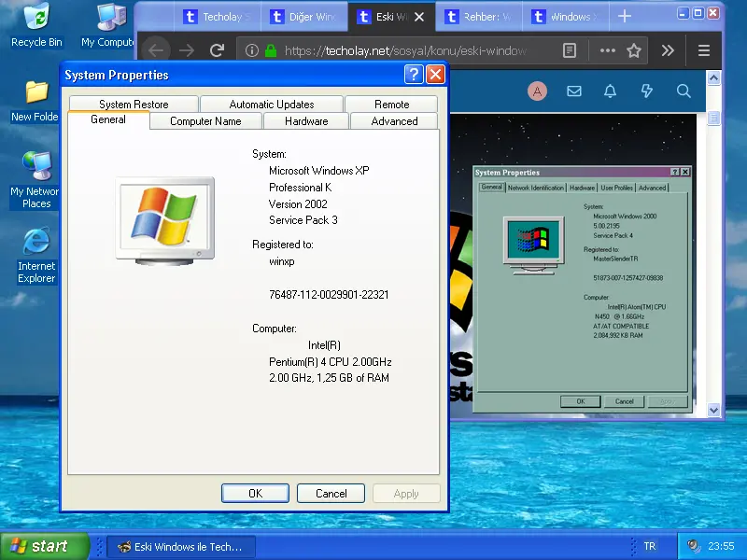Click the registered name winxp

[282, 261]
